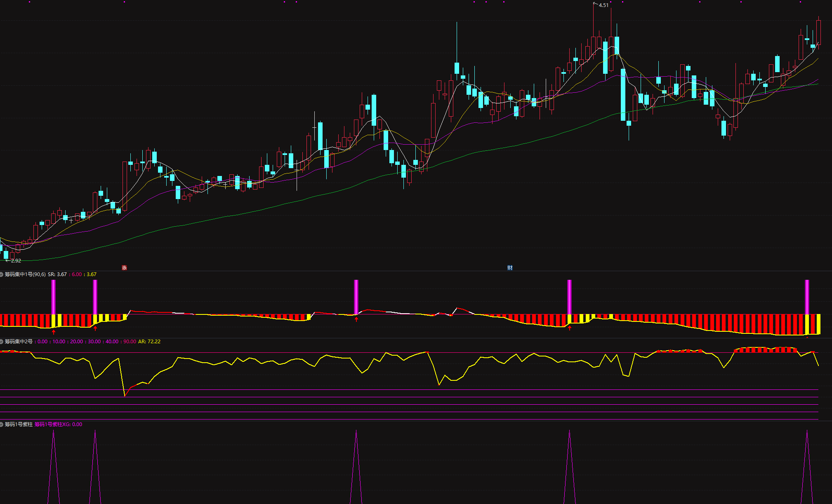Click the 2.92 low price label
The height and width of the screenshot is (504, 832).
16,261
